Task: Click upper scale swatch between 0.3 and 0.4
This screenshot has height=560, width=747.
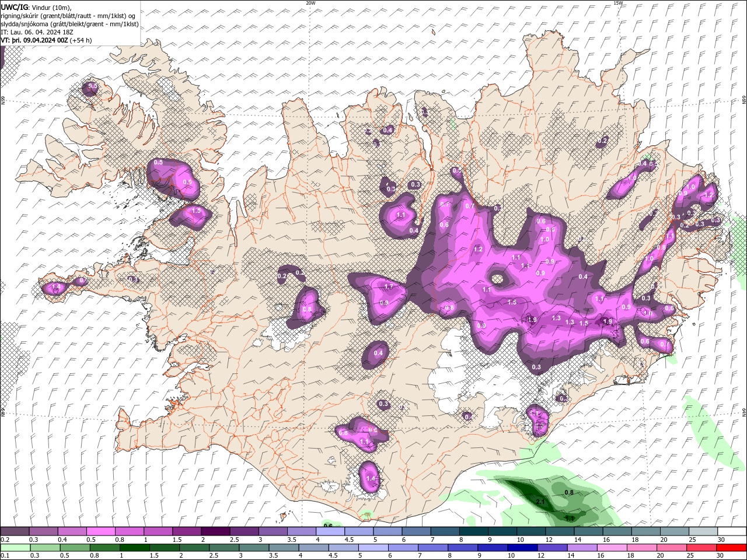Action: [x=44, y=531]
